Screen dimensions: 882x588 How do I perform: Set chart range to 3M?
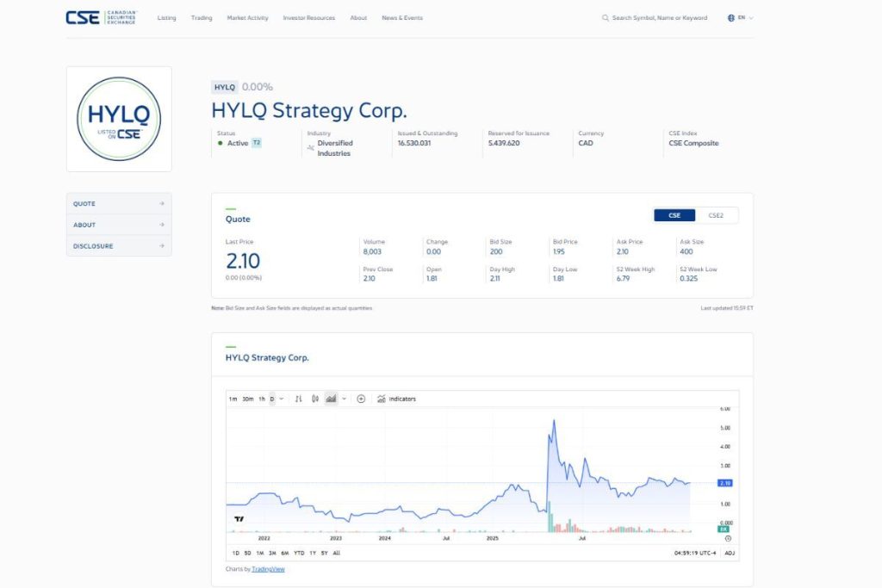tap(272, 554)
